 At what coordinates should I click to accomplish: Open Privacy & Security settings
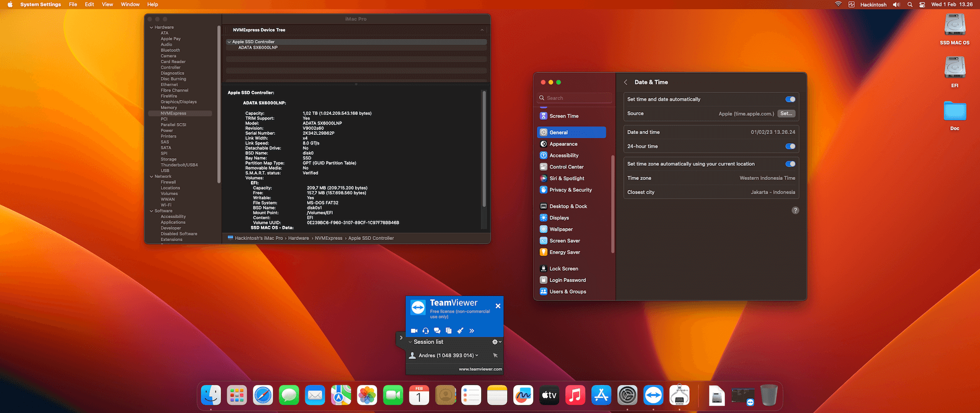pyautogui.click(x=572, y=190)
